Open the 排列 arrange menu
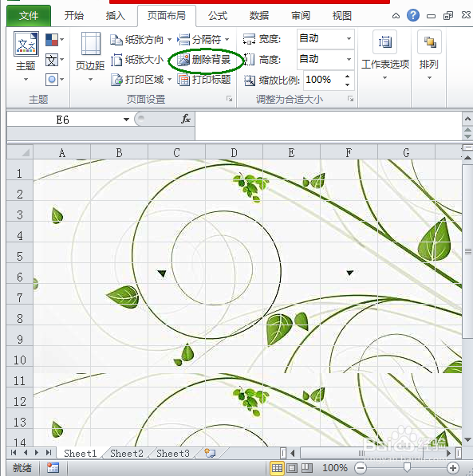The height and width of the screenshot is (476, 473). 429,55
